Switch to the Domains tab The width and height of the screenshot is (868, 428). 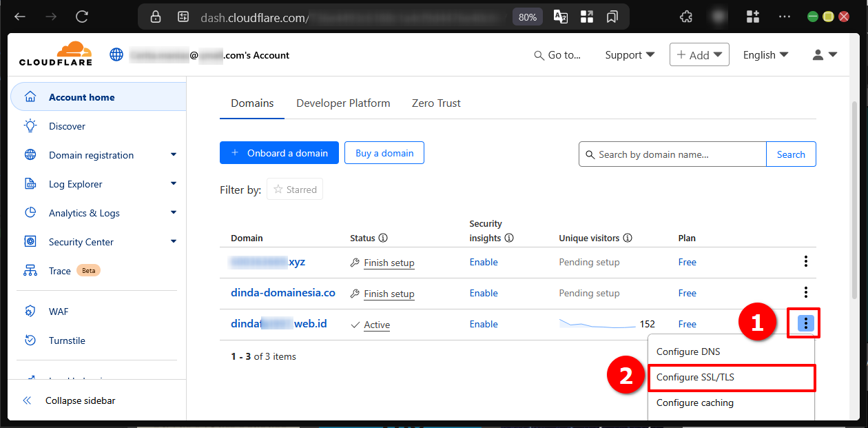click(x=252, y=103)
